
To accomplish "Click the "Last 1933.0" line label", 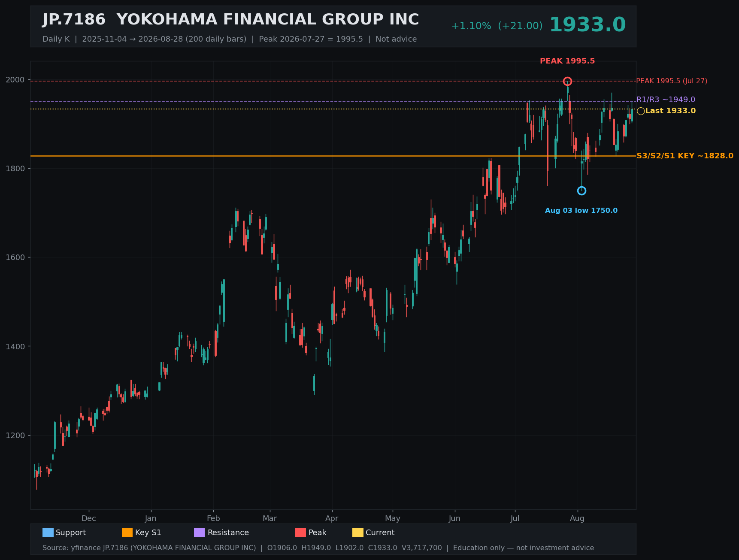I will click(670, 111).
